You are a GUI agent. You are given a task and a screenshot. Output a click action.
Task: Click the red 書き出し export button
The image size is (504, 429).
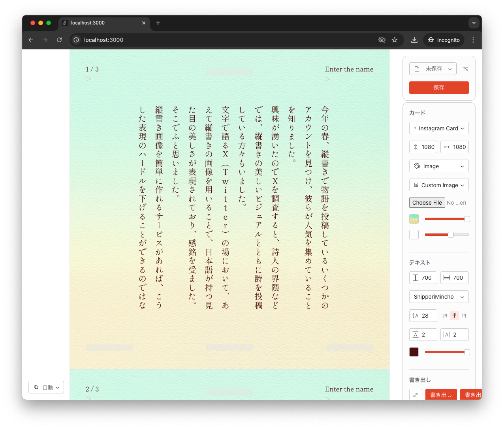pos(441,394)
